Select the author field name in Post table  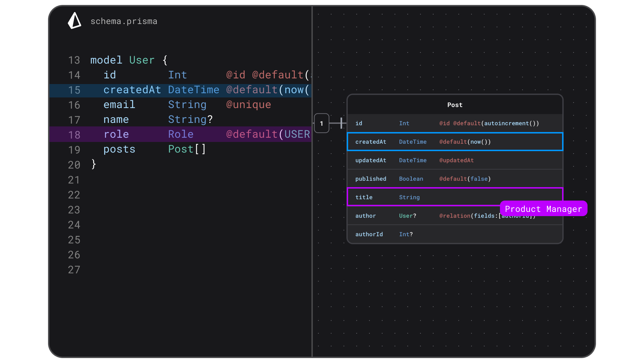[x=365, y=216]
